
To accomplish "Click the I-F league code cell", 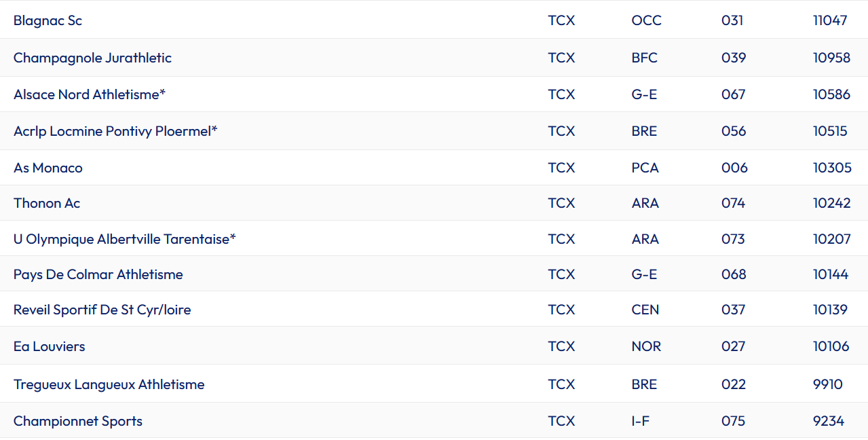I will pos(640,421).
